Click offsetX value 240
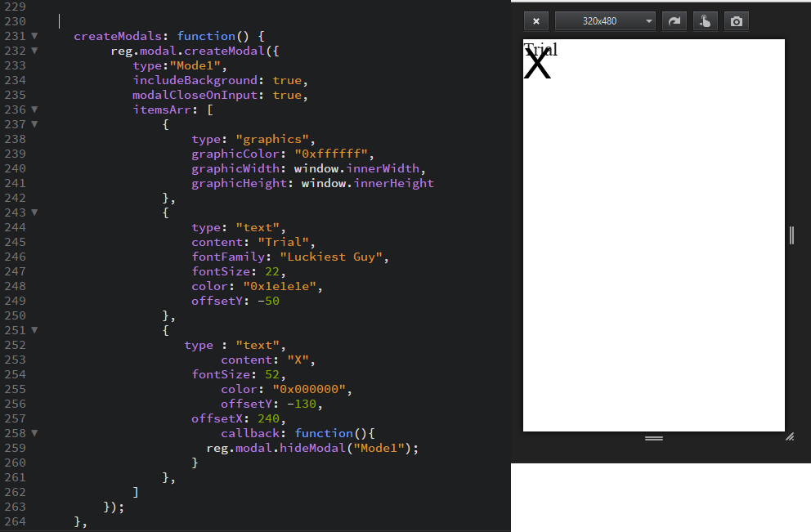Screen dimensions: 811x532 point(268,418)
